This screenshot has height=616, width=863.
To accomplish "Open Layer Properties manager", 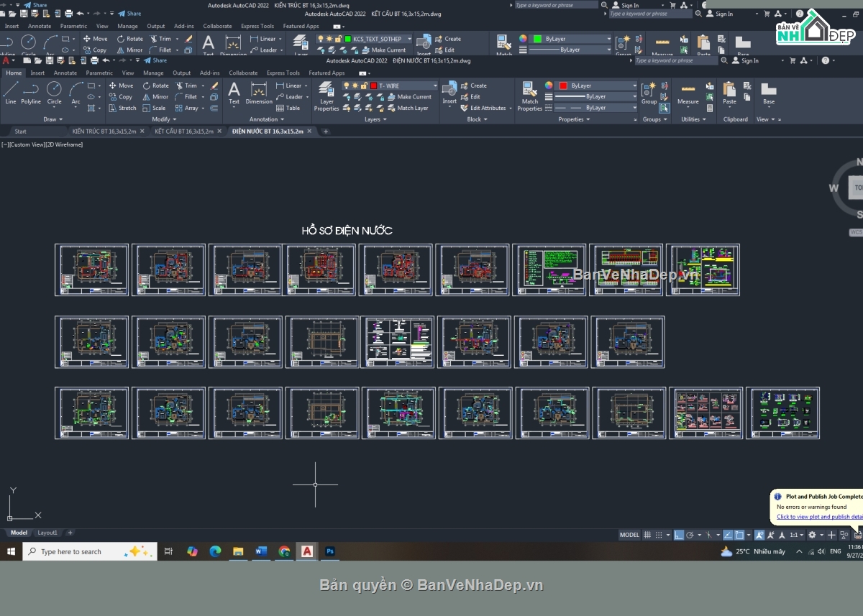I will click(326, 96).
